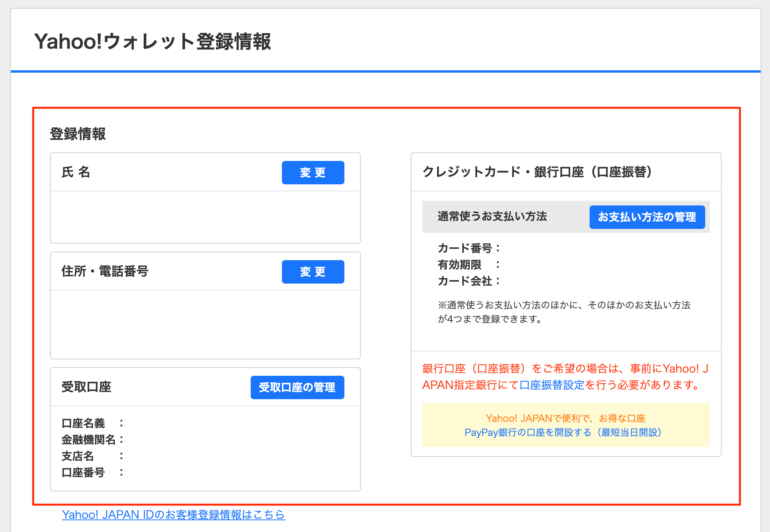Open Yahoo! JAPAN IDのお客様登録情報はこちら link

click(173, 514)
